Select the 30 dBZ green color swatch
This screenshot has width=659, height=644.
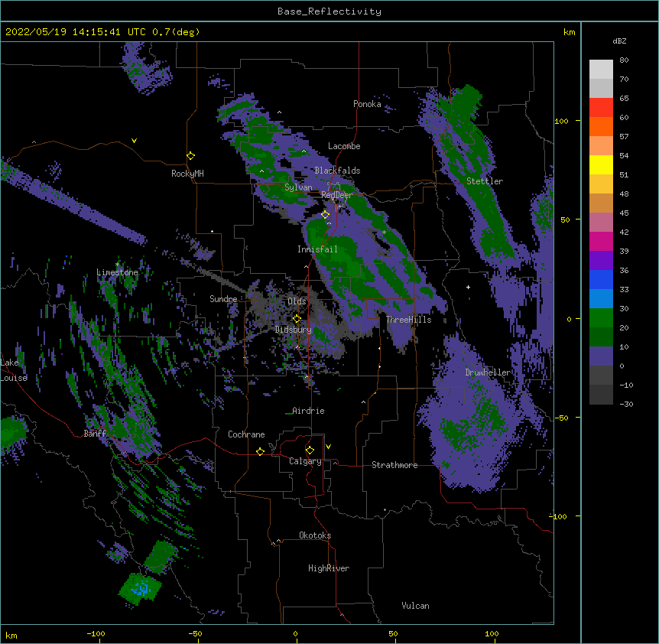click(x=601, y=318)
